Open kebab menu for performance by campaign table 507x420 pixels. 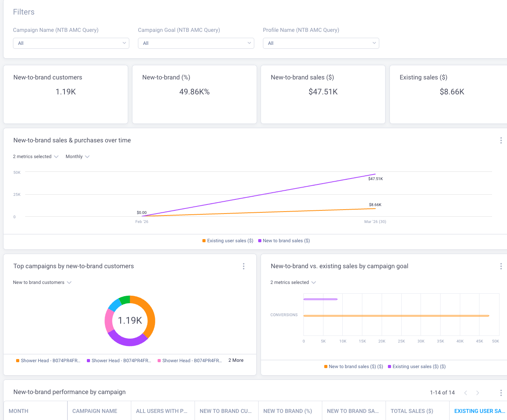coord(501,392)
